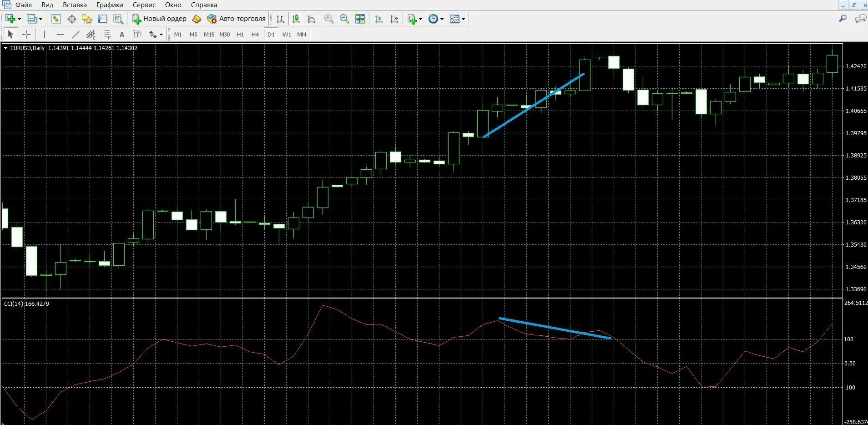
Task: Select the Trendline drawing tool
Action: [x=76, y=34]
